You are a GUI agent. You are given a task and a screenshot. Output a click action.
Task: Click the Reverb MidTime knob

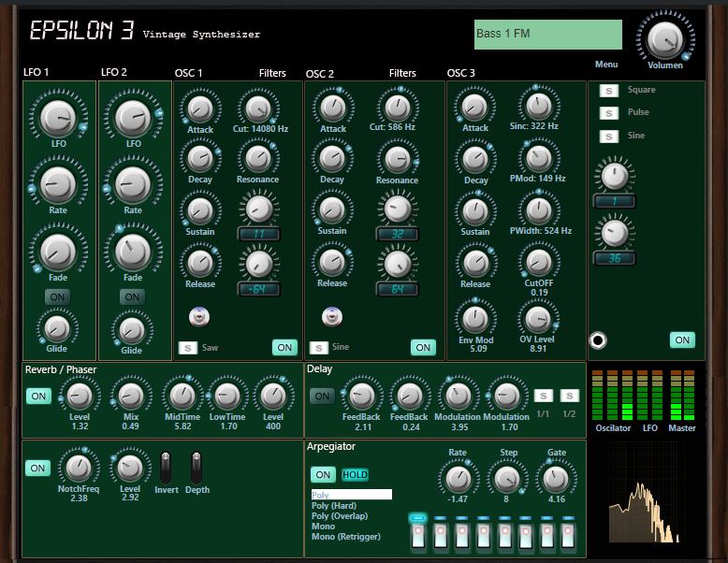(182, 395)
